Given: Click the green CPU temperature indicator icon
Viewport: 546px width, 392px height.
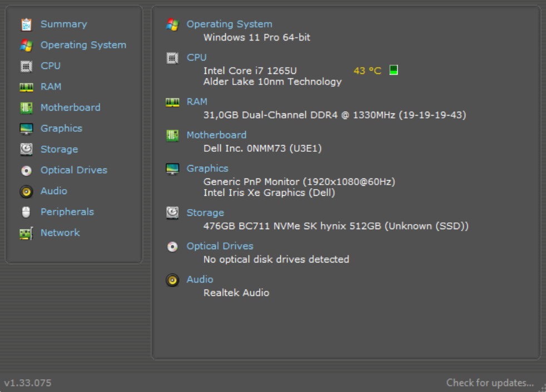Looking at the screenshot, I should [x=394, y=70].
